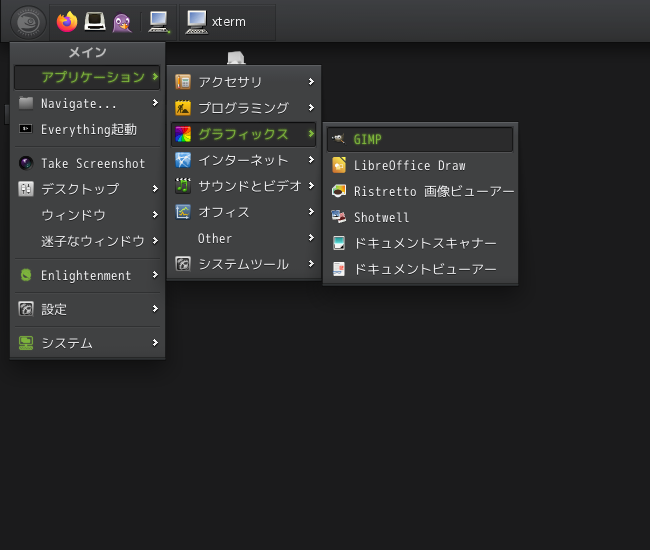Click the インターネット network icon
This screenshot has height=550, width=650.
click(183, 160)
